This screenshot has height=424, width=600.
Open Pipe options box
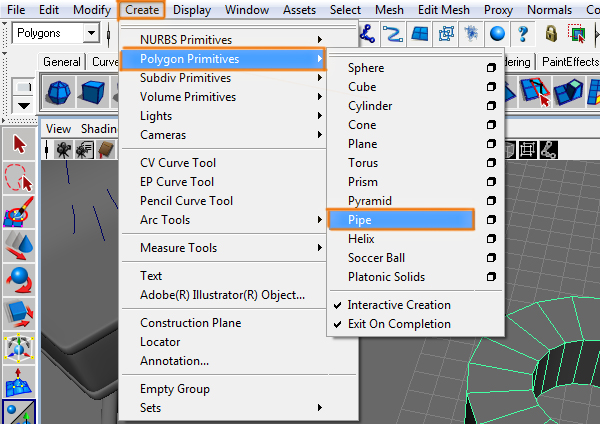click(490, 220)
